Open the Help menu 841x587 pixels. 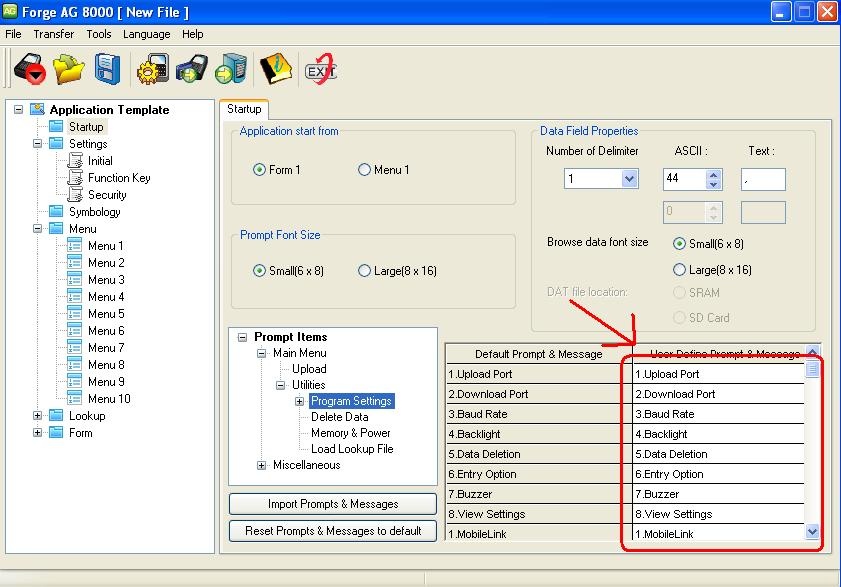point(193,34)
